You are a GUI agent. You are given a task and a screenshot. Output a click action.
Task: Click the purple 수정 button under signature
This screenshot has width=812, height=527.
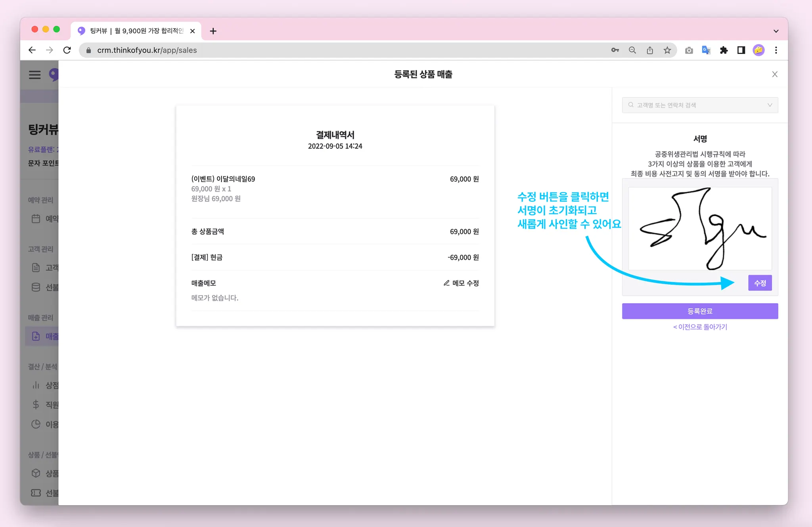(760, 283)
